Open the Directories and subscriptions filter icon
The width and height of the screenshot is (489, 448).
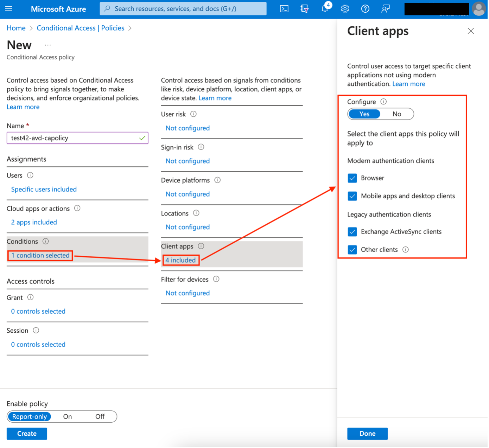(x=304, y=9)
